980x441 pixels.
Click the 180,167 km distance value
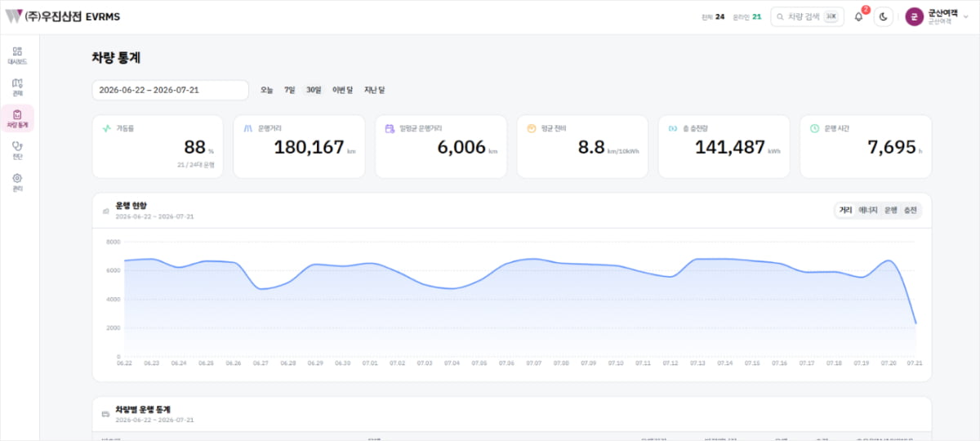[x=309, y=147]
